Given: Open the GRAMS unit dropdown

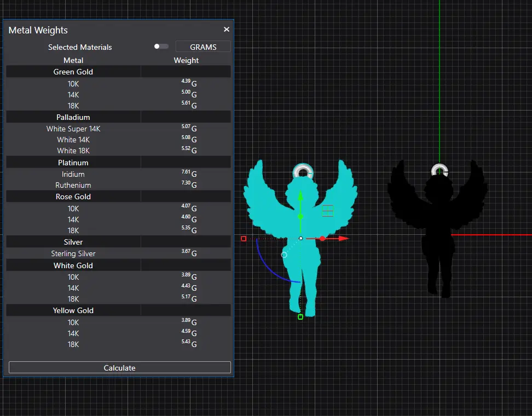Looking at the screenshot, I should point(203,47).
